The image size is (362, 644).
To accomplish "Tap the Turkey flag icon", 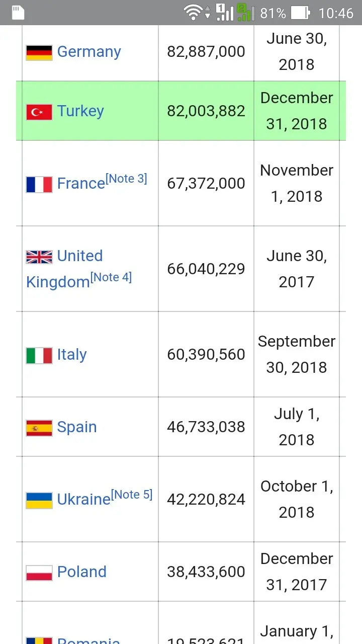I will [x=39, y=112].
